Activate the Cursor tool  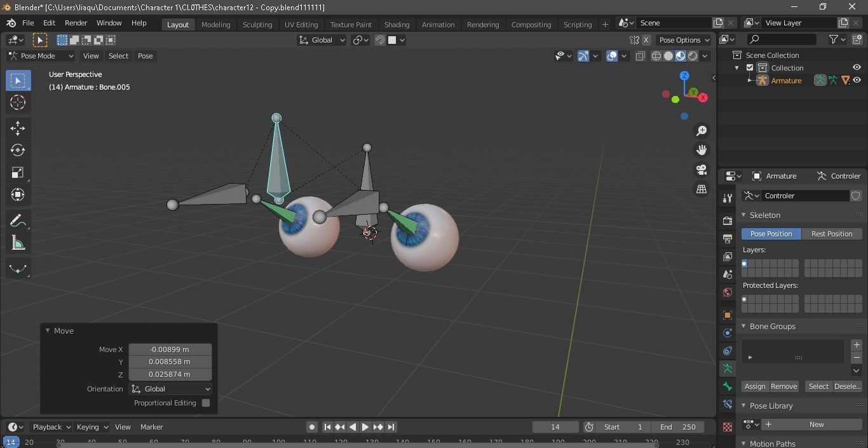tap(18, 102)
